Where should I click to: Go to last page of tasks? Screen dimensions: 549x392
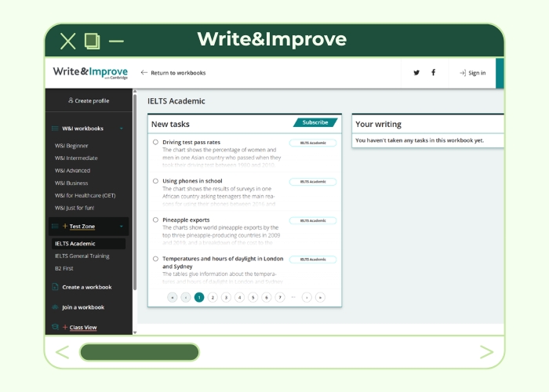click(x=320, y=297)
